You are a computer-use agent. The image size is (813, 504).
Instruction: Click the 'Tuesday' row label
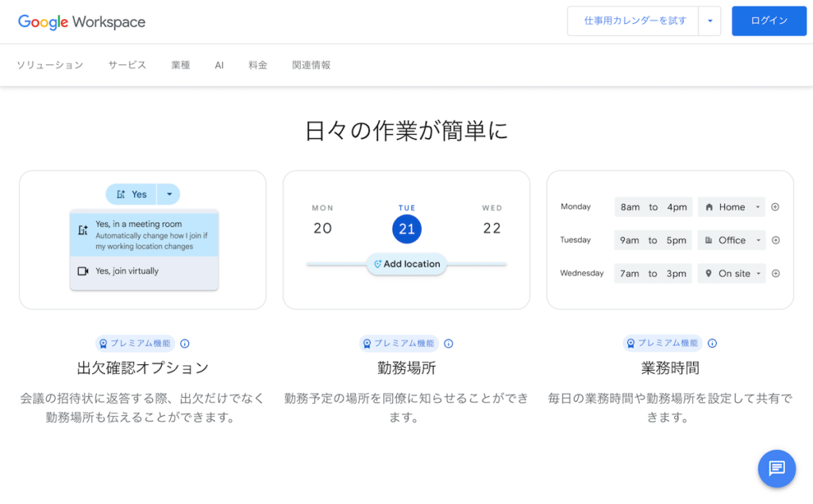576,240
